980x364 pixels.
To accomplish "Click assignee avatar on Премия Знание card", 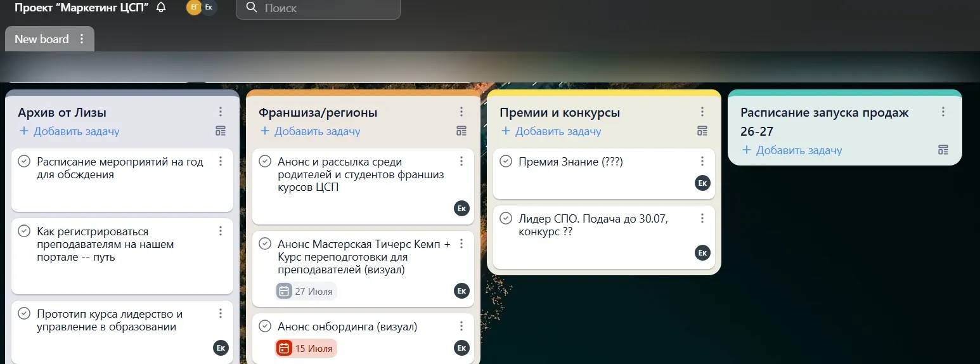I will pyautogui.click(x=702, y=183).
